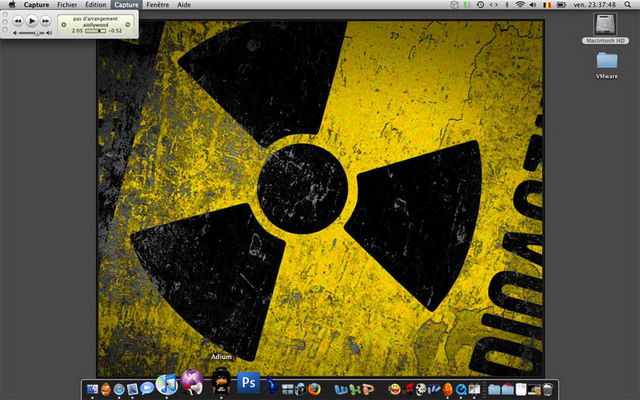This screenshot has width=640, height=400.
Task: Open the Fichier menu
Action: (x=67, y=5)
